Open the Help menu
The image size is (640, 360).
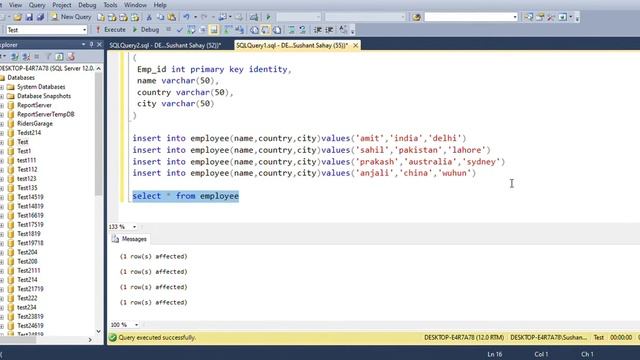(160, 5)
